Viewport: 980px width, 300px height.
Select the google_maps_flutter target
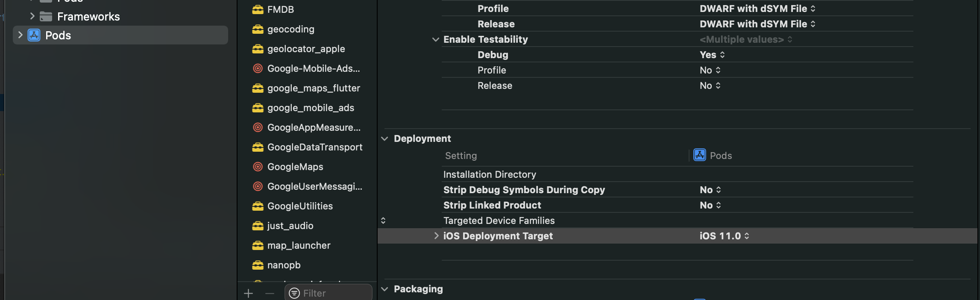pos(313,88)
